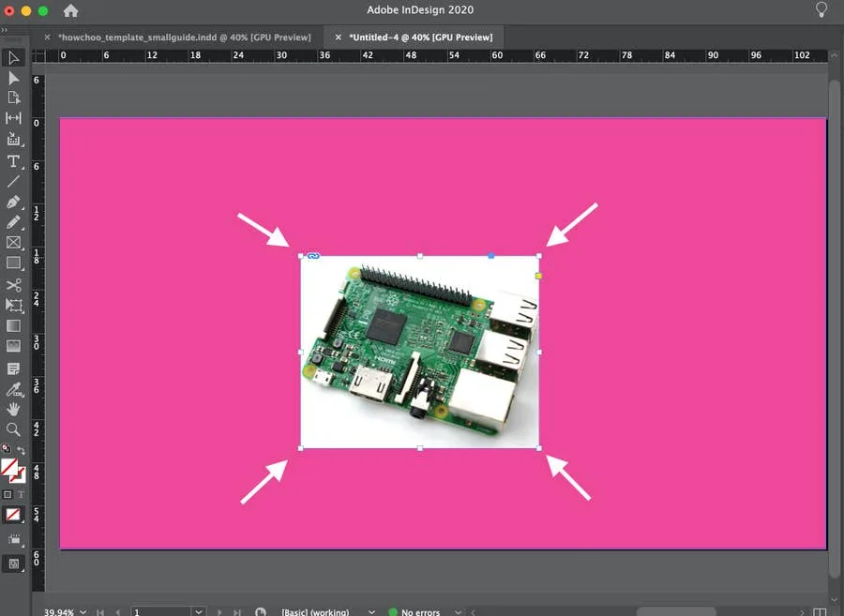Viewport: 844px width, 616px height.
Task: Close the Untitled-4 document tab
Action: (x=339, y=37)
